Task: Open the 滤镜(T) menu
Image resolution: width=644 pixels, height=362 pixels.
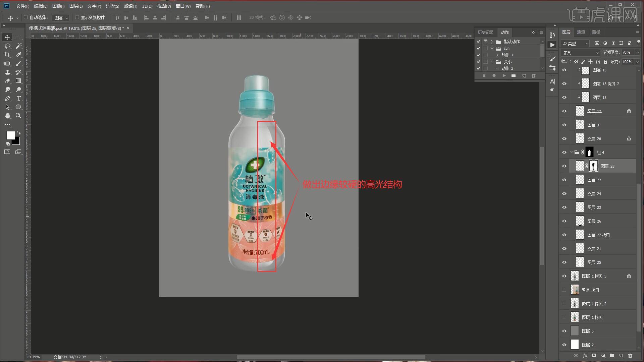Action: [x=130, y=6]
